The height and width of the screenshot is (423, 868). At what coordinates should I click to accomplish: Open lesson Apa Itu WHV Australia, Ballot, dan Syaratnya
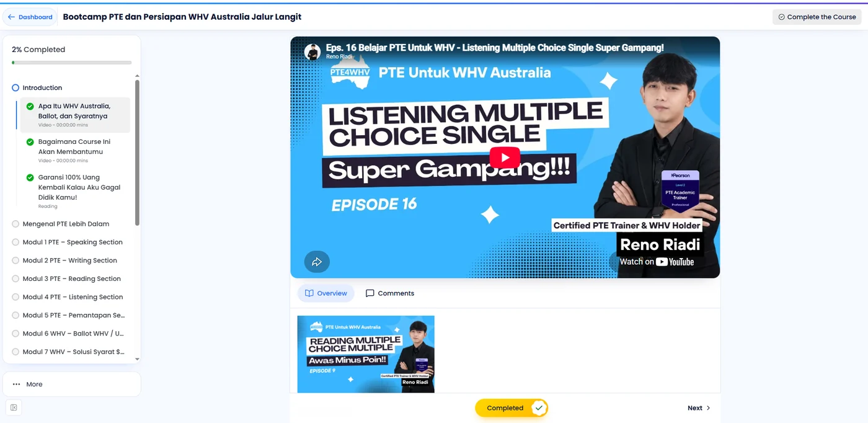coord(75,115)
